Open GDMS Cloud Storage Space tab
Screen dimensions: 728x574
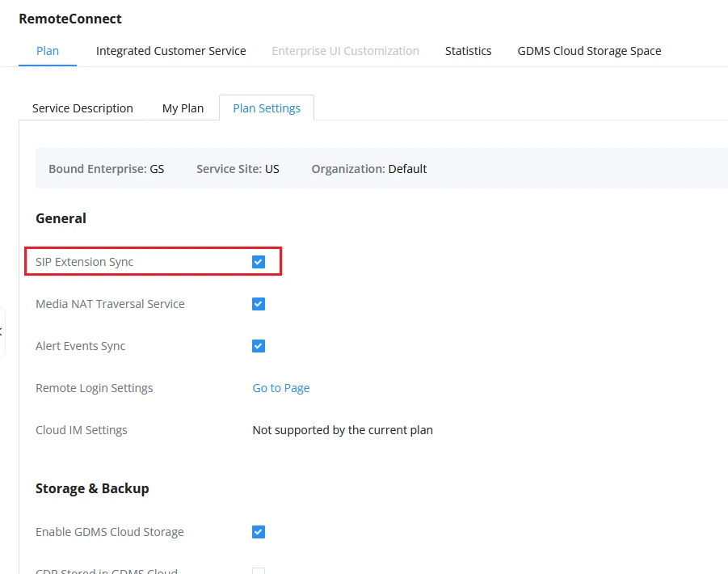pyautogui.click(x=589, y=51)
